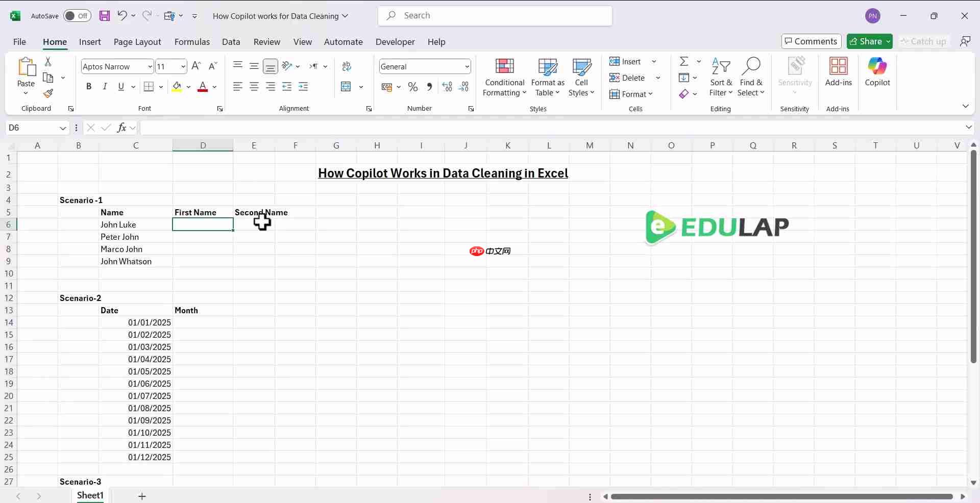
Task: Click the Delete cells button
Action: pyautogui.click(x=627, y=78)
